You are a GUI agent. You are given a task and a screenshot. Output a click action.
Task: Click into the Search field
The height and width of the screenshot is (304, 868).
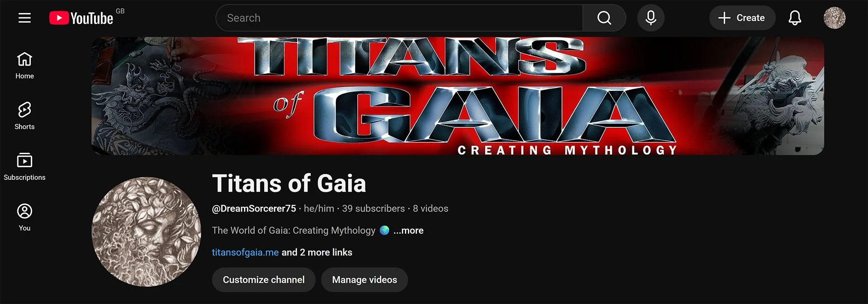pos(399,18)
